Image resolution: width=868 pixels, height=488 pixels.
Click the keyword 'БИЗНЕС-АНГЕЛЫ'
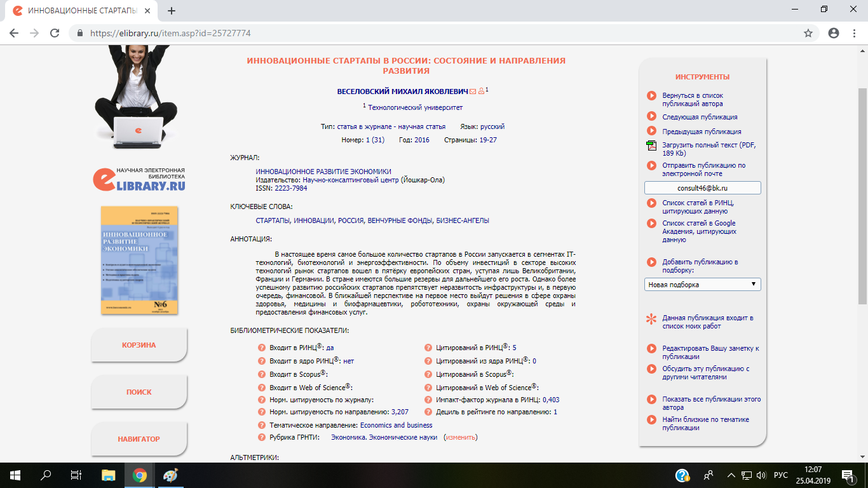pyautogui.click(x=463, y=220)
